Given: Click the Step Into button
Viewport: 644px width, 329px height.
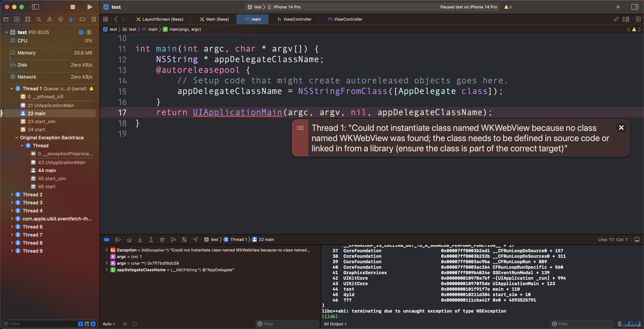Looking at the screenshot, I should pyautogui.click(x=140, y=240).
